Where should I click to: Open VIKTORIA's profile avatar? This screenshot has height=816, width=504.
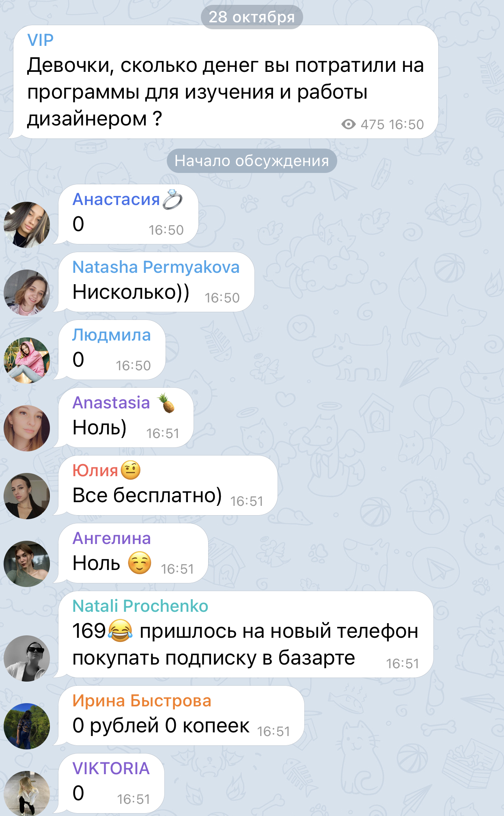tap(27, 794)
